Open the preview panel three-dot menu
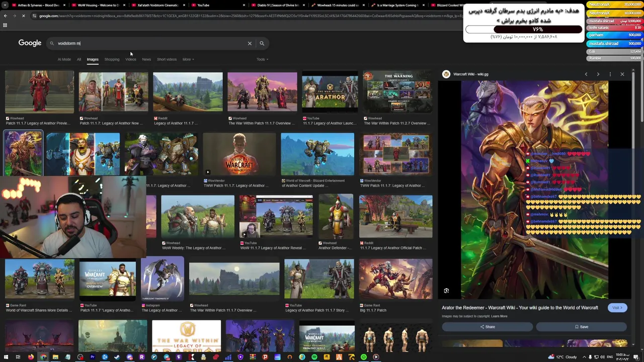The image size is (644, 362). click(610, 74)
